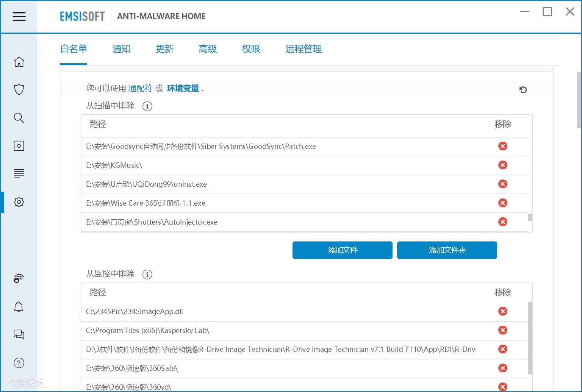Remove the Kaspersky Lab monitor exclusion

point(502,330)
